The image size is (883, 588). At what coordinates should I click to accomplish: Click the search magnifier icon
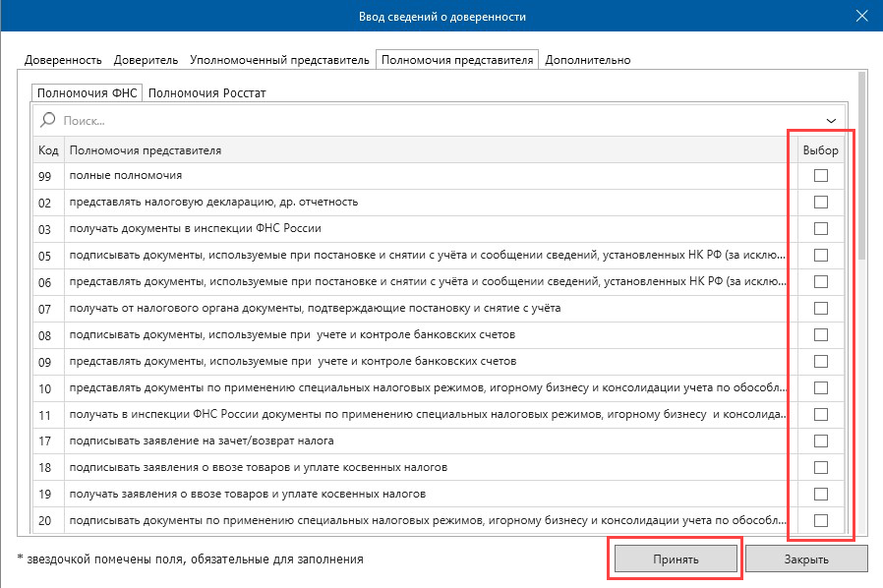48,120
